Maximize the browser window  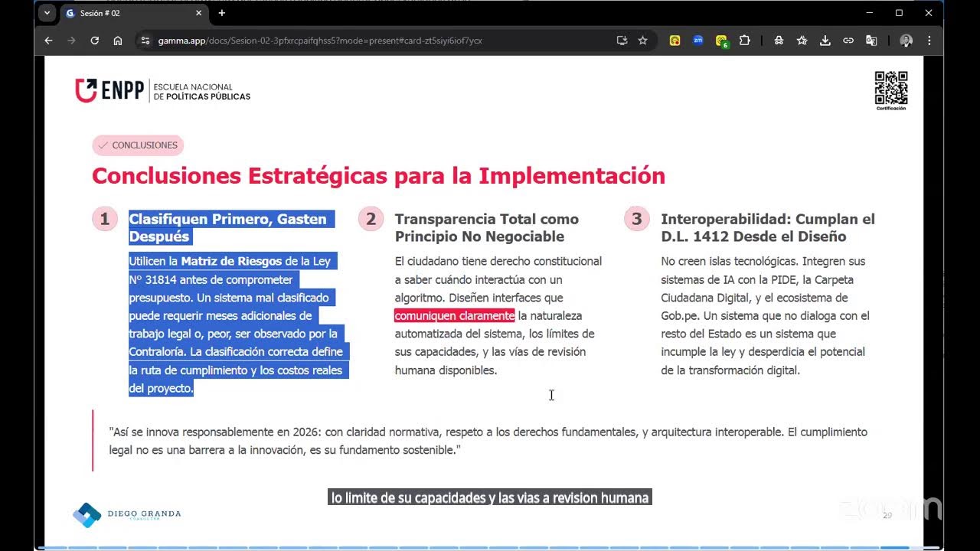point(899,13)
